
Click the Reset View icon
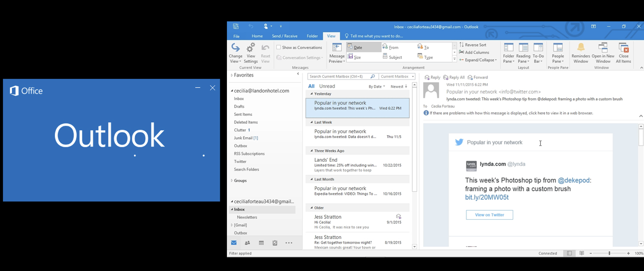[x=265, y=47]
